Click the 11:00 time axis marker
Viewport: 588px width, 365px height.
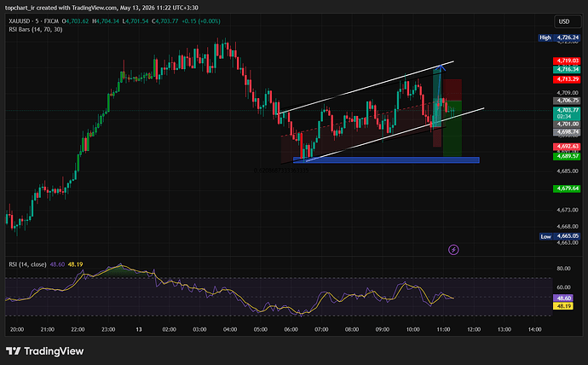443,329
